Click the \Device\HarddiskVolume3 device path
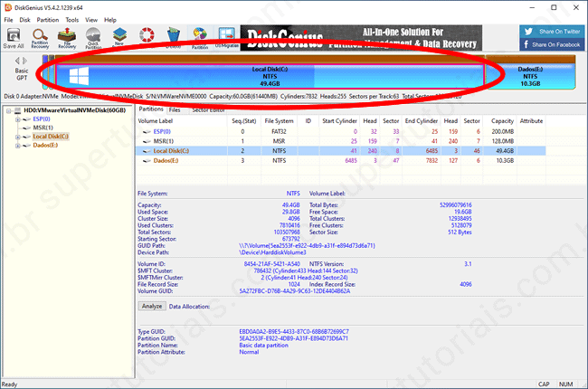This screenshot has height=389, width=588. [272, 252]
